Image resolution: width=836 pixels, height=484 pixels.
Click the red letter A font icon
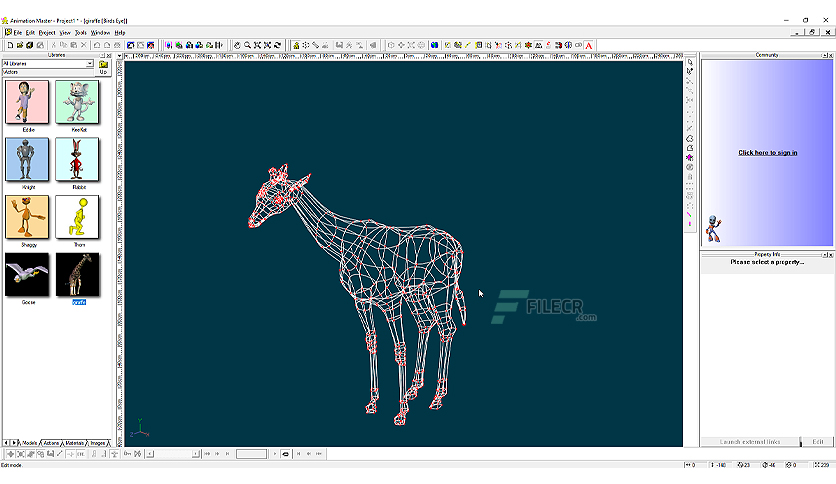[x=589, y=45]
